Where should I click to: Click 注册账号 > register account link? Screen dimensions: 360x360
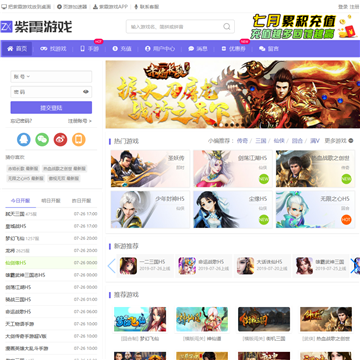[x=80, y=121]
